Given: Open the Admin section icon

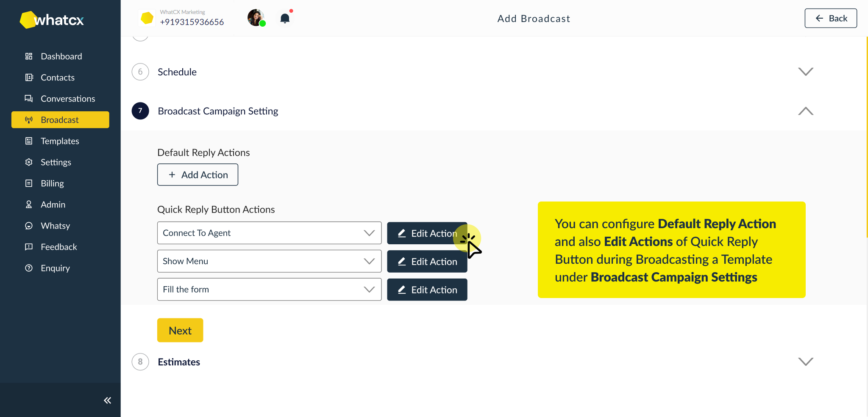Looking at the screenshot, I should [29, 204].
